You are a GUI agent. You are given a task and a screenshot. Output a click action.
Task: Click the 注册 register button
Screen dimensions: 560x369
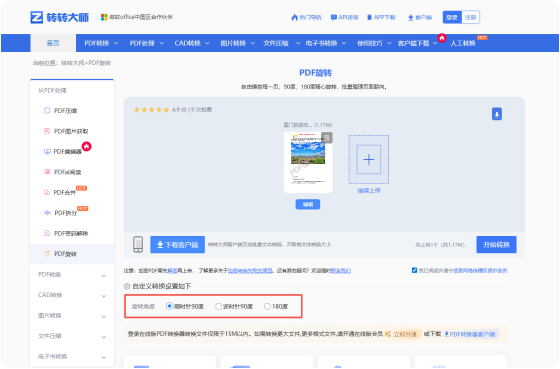point(470,17)
